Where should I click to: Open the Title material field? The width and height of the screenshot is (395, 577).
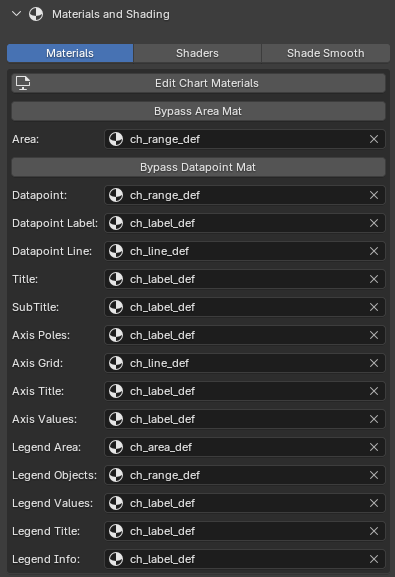pyautogui.click(x=245, y=279)
